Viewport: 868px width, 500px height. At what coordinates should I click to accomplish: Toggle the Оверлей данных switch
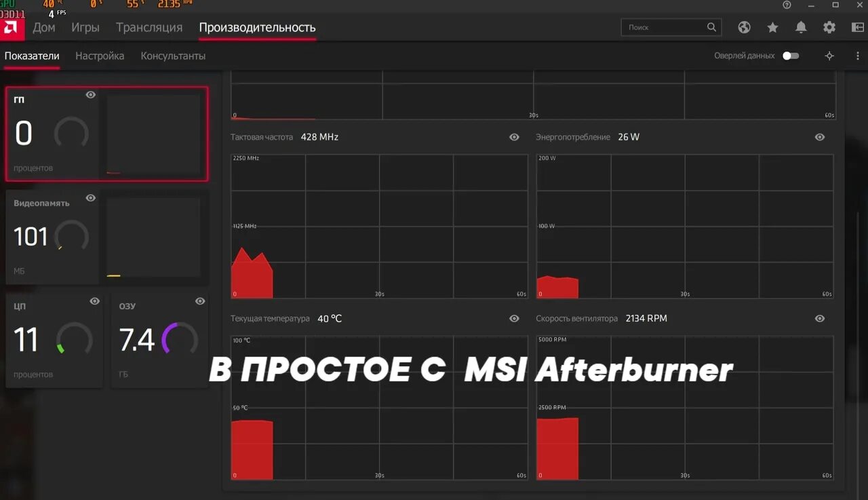[x=791, y=56]
